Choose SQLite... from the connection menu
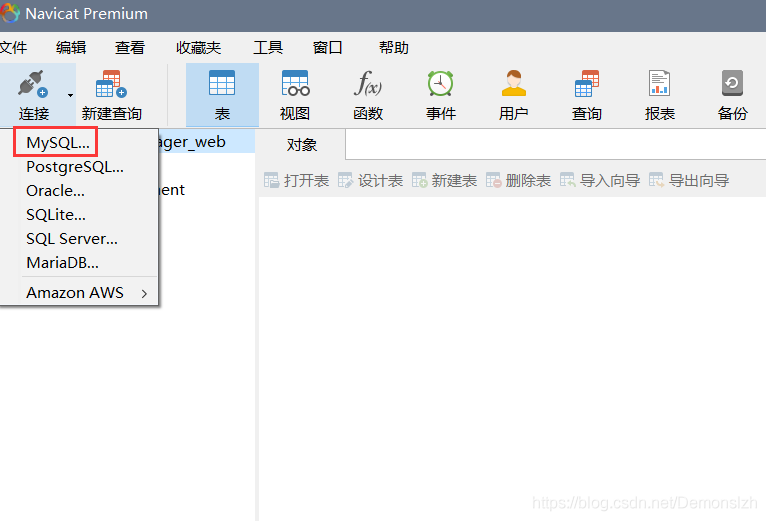The width and height of the screenshot is (766, 521). coord(56,215)
